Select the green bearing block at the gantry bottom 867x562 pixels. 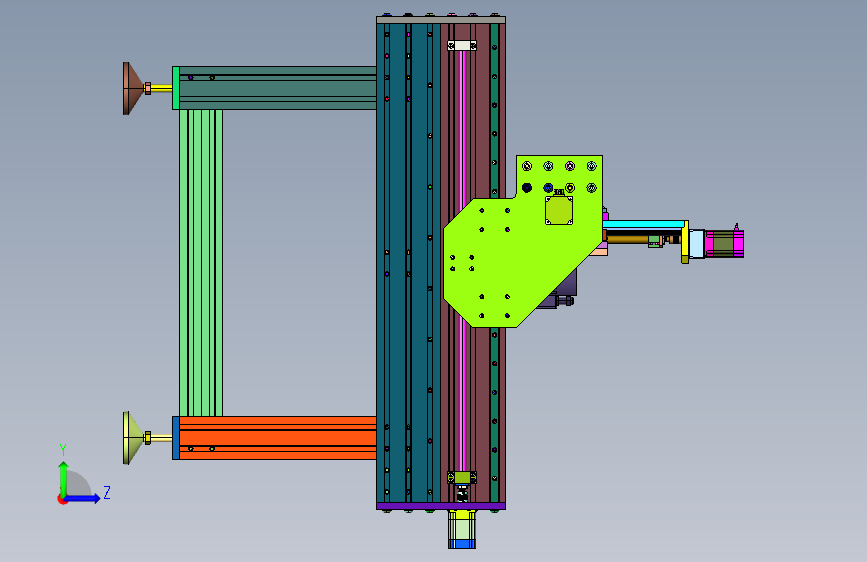pos(462,477)
